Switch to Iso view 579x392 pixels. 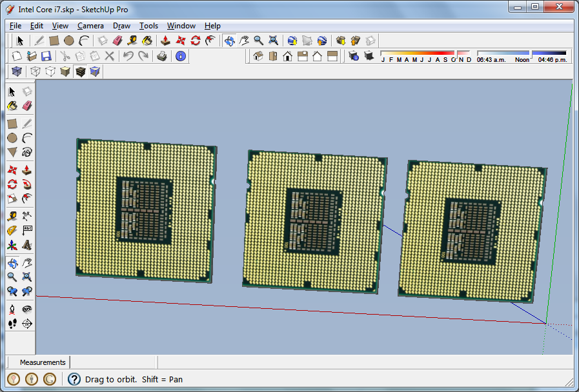[258, 56]
